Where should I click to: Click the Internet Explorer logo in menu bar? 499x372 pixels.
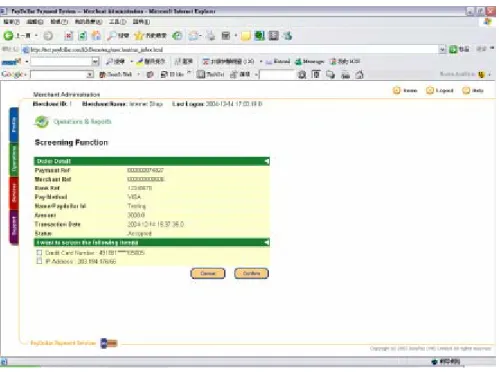point(488,22)
